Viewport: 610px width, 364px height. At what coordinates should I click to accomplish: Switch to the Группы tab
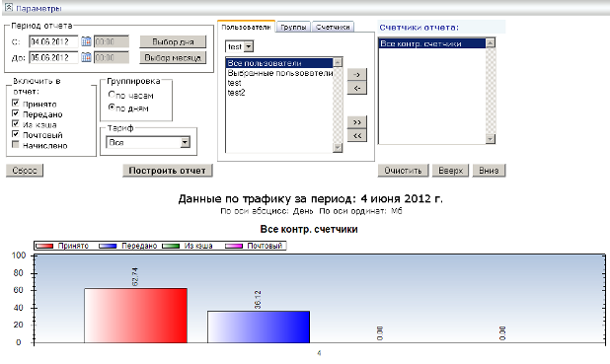pyautogui.click(x=293, y=27)
